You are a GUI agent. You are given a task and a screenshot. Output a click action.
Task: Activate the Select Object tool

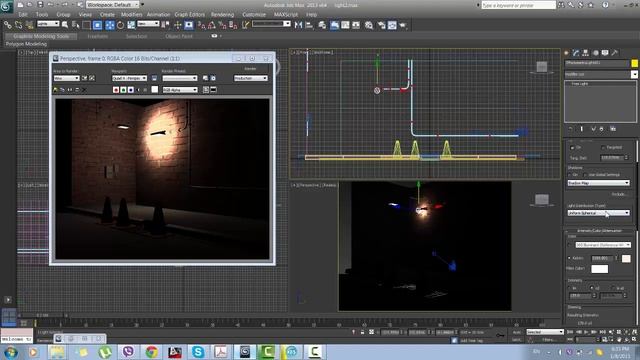65,25
